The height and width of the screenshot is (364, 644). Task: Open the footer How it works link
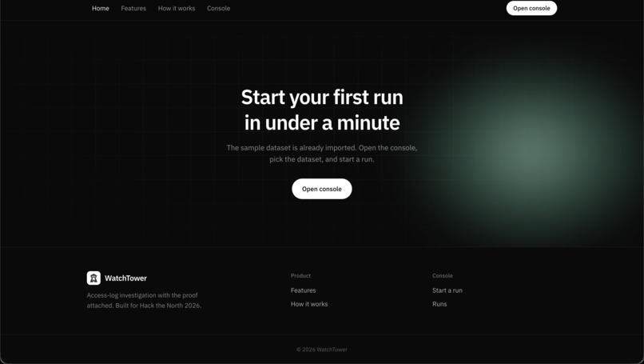309,304
